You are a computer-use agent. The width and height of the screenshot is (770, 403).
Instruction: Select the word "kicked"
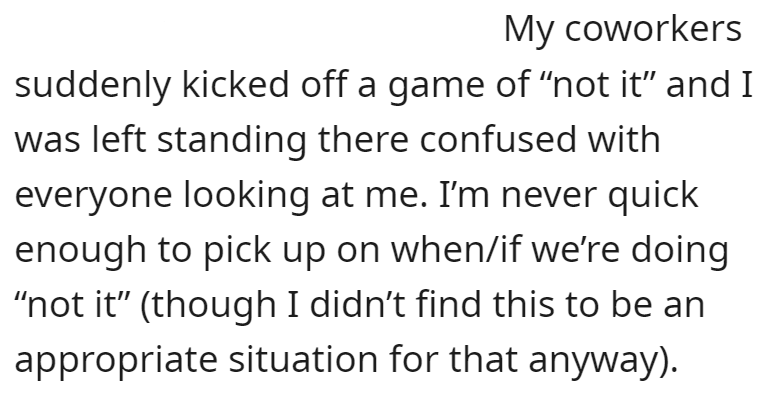pos(236,83)
